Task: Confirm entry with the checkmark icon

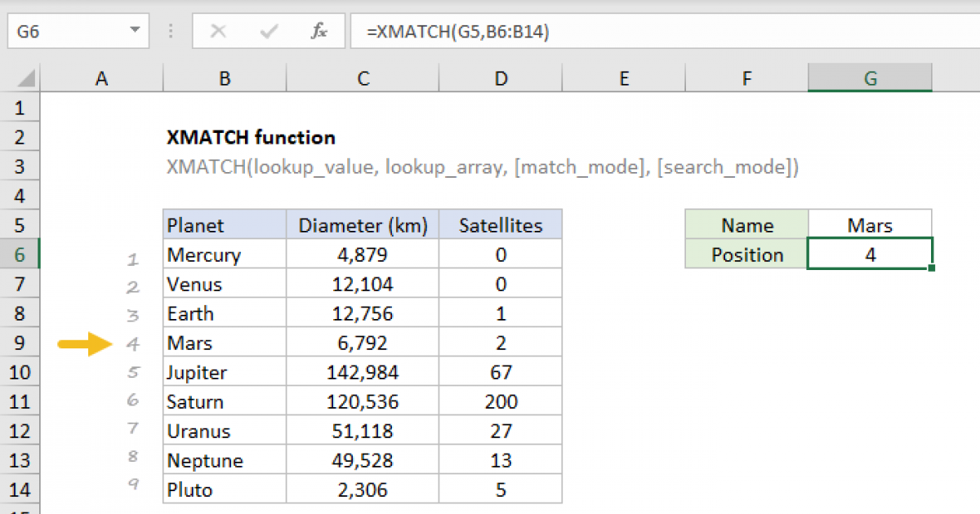Action: click(267, 31)
